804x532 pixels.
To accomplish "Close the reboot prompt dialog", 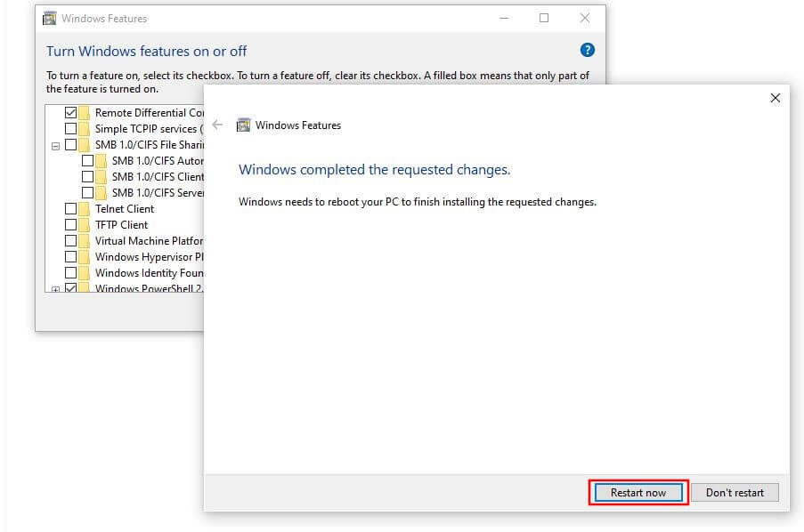I will 774,98.
